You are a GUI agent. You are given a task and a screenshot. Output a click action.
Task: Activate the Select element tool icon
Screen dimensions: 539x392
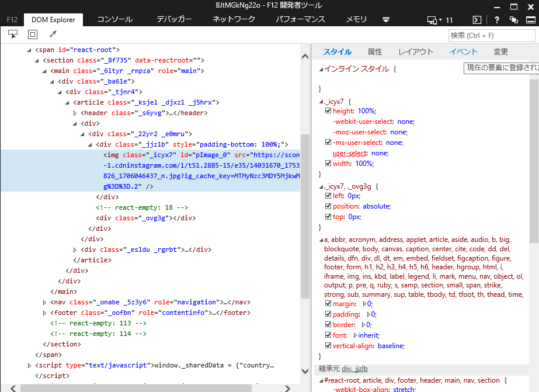13,34
